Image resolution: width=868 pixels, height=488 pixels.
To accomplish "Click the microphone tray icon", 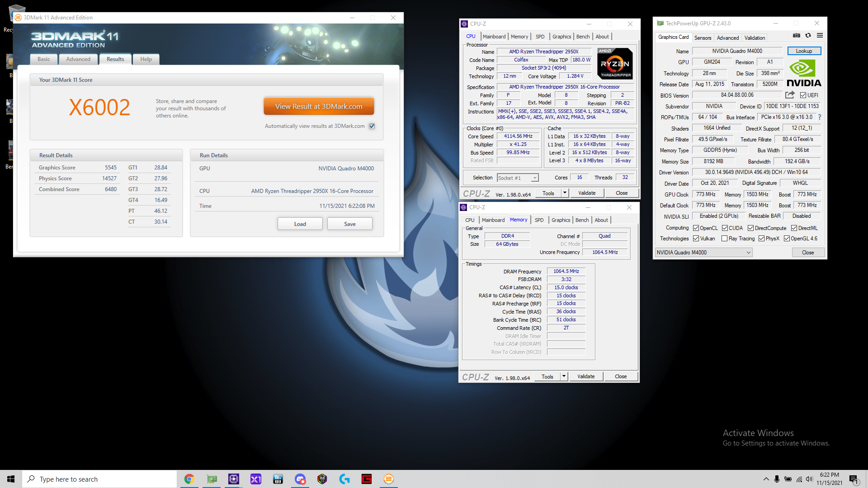I will 777,479.
